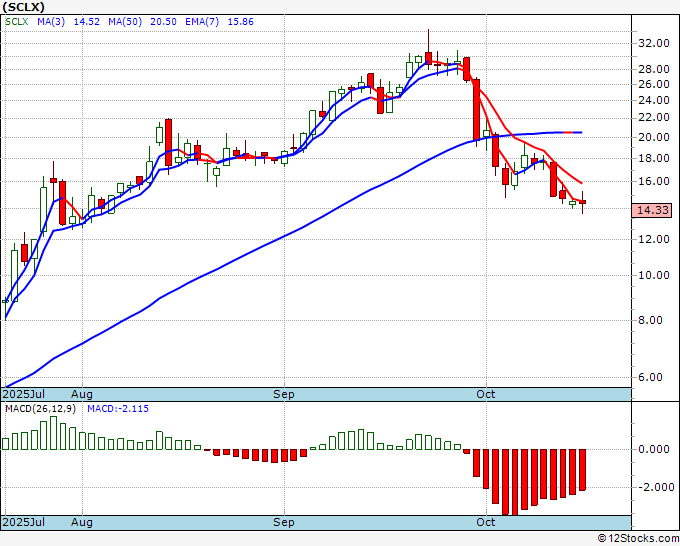Click the tall red candle before Oct
Viewport: 680px width, 546px height.
[x=476, y=110]
